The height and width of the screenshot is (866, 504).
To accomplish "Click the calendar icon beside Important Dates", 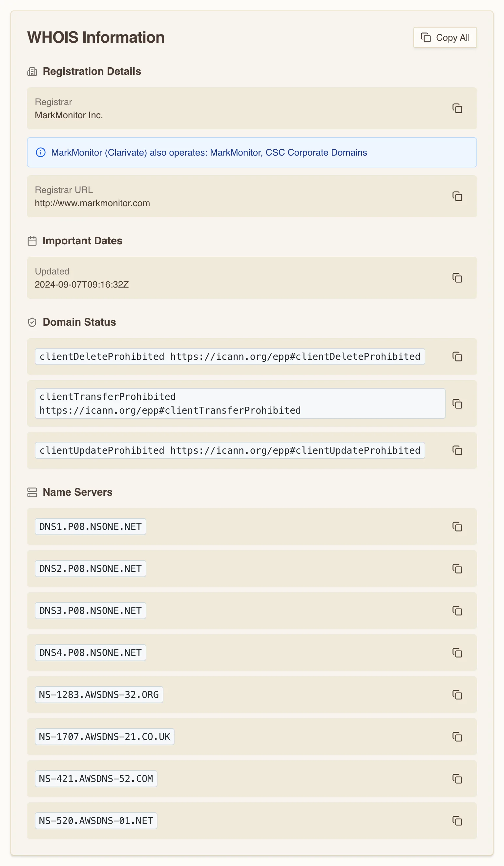I will [x=32, y=241].
